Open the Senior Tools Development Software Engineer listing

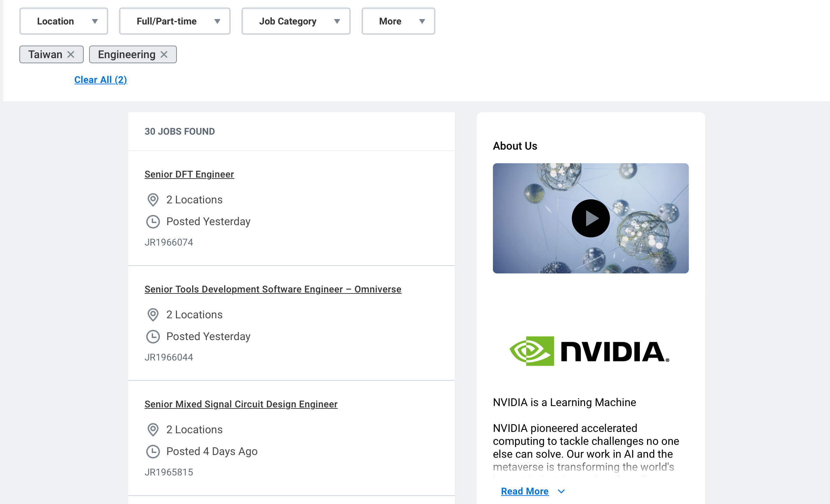click(x=273, y=289)
